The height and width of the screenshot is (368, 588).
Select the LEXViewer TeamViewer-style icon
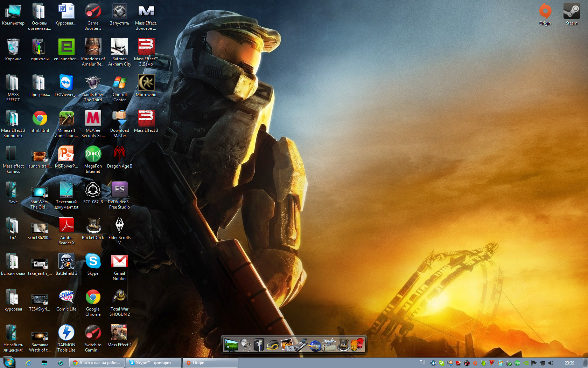66,86
